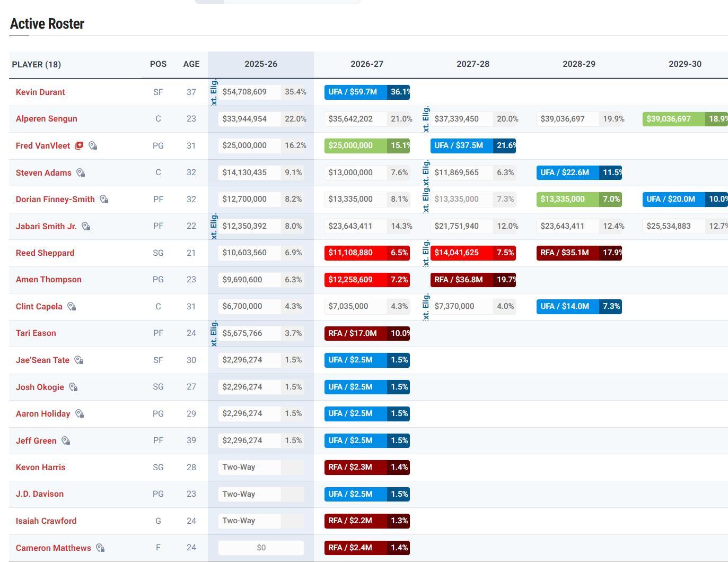Click Dorian Finney-Smith's location-lock icon
Image resolution: width=728 pixels, height=562 pixels.
click(x=104, y=200)
